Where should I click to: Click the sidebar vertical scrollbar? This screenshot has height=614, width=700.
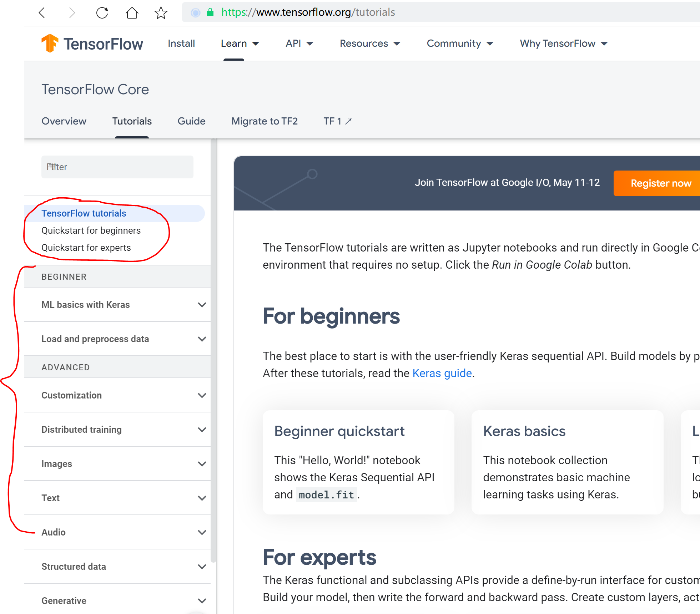pos(213,350)
